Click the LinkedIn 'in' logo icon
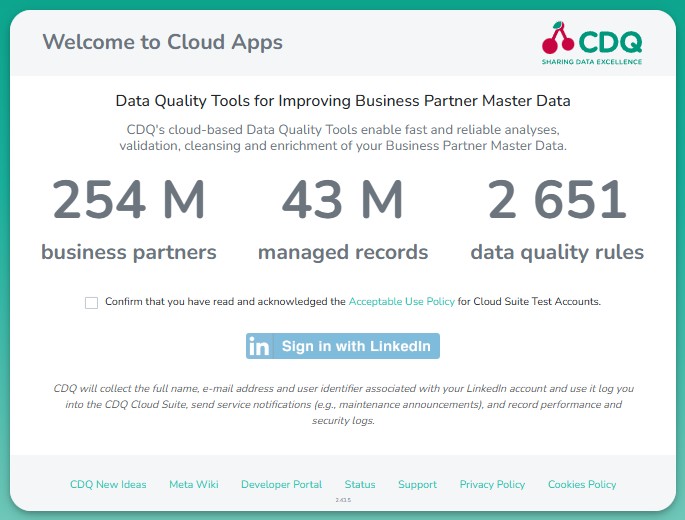 (259, 346)
